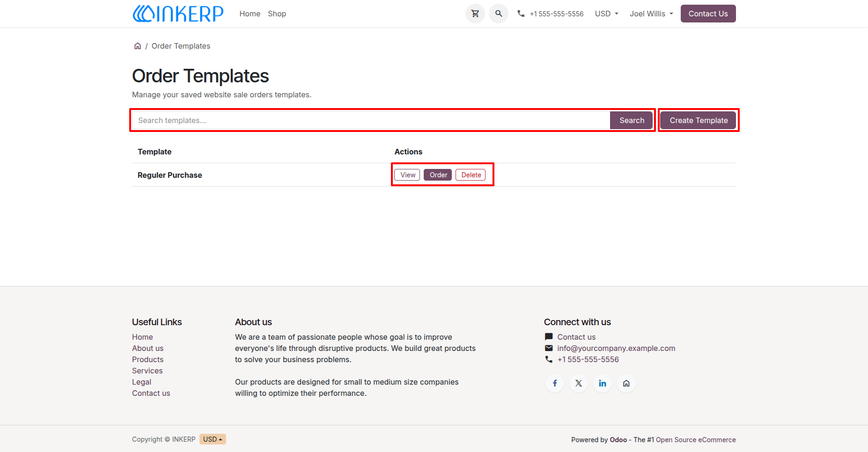The height and width of the screenshot is (452, 868).
Task: View the Reguler Purchase template
Action: click(407, 175)
